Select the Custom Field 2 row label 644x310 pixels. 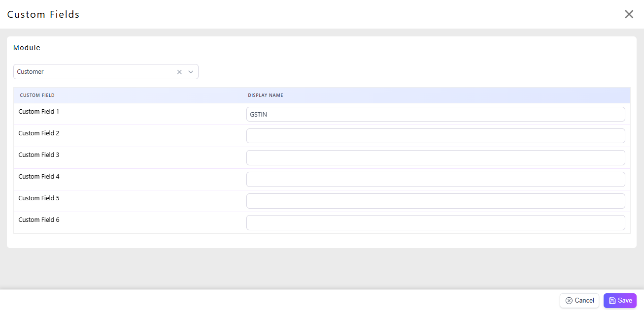39,133
